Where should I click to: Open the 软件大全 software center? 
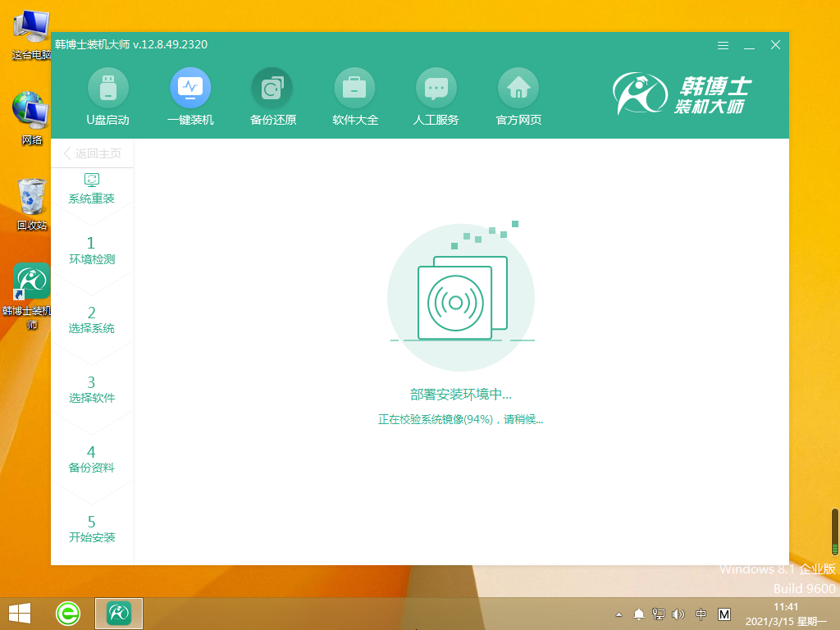(x=354, y=97)
